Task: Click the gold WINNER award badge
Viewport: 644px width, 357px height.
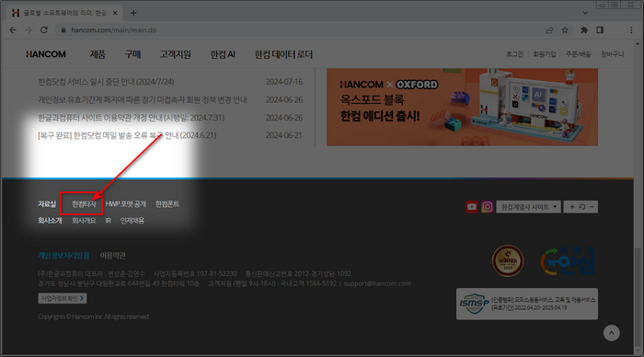Action: pyautogui.click(x=508, y=261)
